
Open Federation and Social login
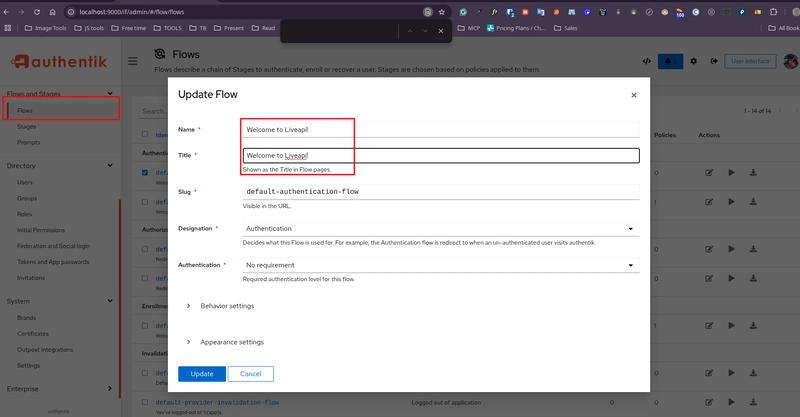coord(53,246)
